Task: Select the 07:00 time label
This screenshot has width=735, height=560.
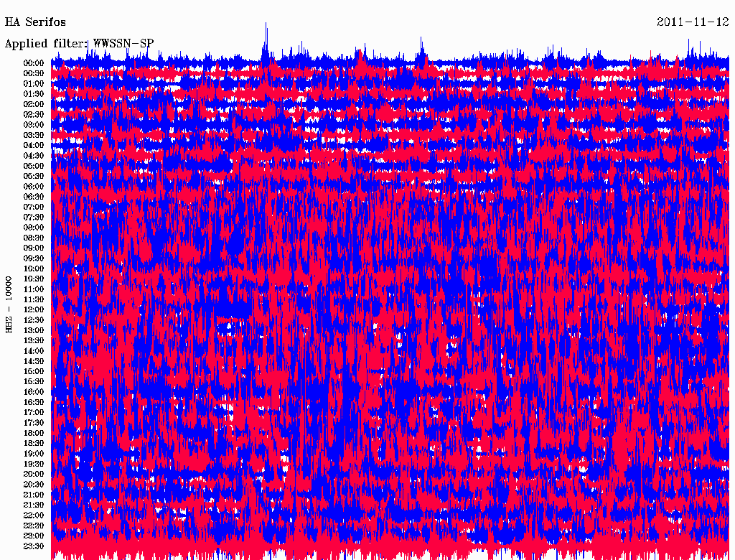Action: (x=34, y=207)
